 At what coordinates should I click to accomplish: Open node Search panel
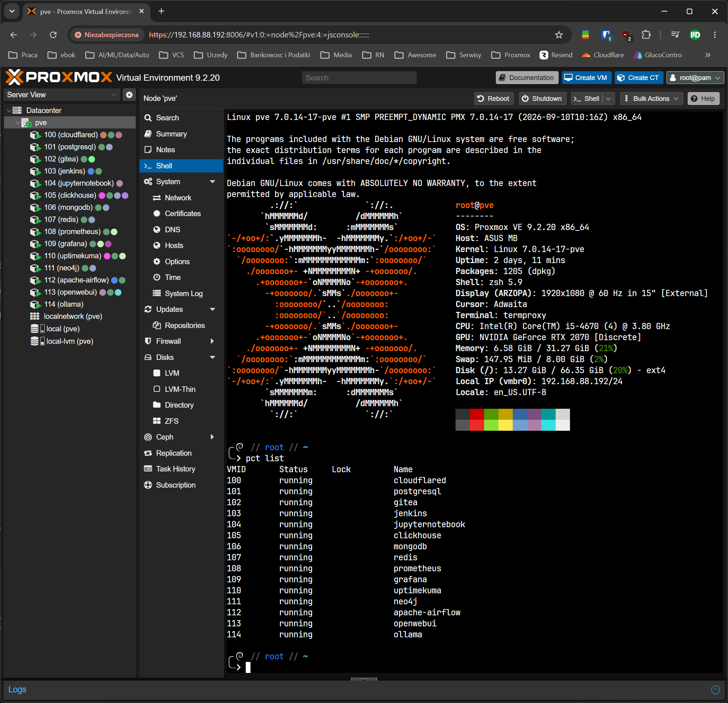181,118
